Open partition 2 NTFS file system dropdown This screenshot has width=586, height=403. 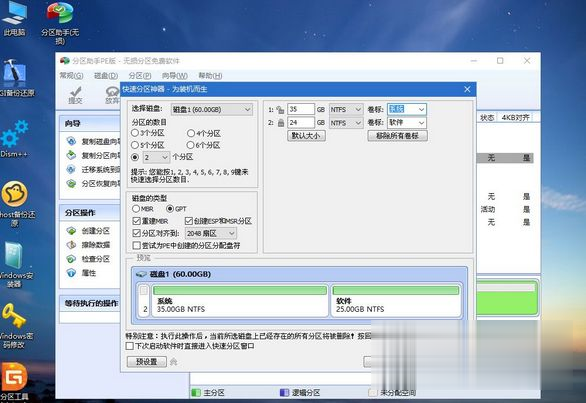(346, 123)
